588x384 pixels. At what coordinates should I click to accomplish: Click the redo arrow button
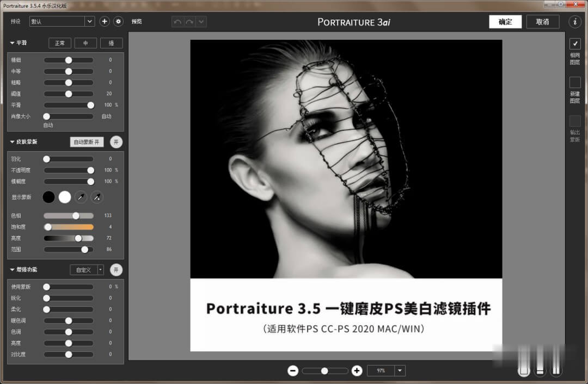tap(189, 22)
